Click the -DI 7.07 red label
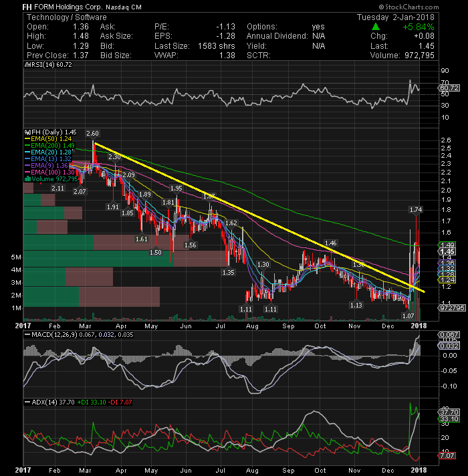The height and width of the screenshot is (476, 468). 120,402
